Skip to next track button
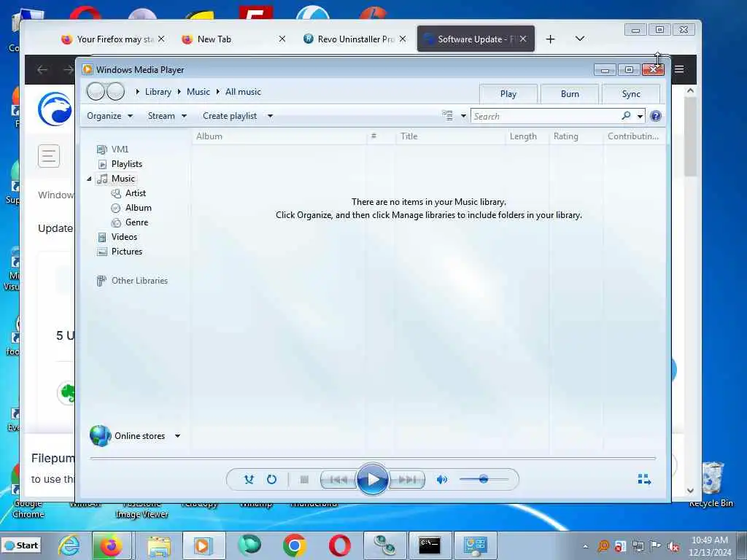 407,480
